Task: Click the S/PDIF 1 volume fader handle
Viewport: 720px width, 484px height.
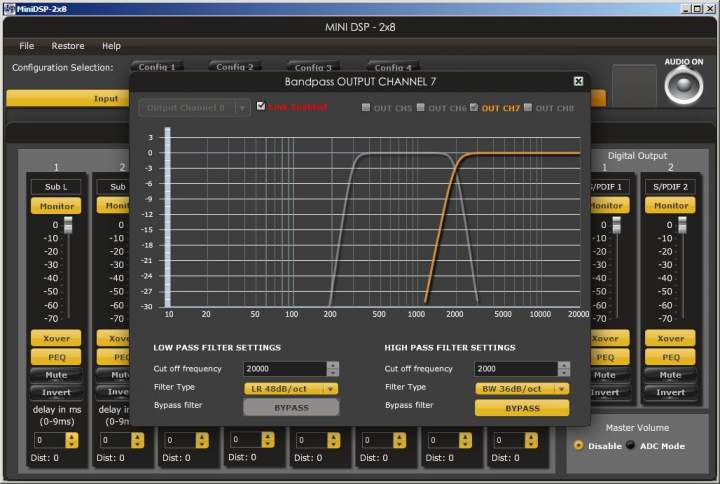Action: 617,225
